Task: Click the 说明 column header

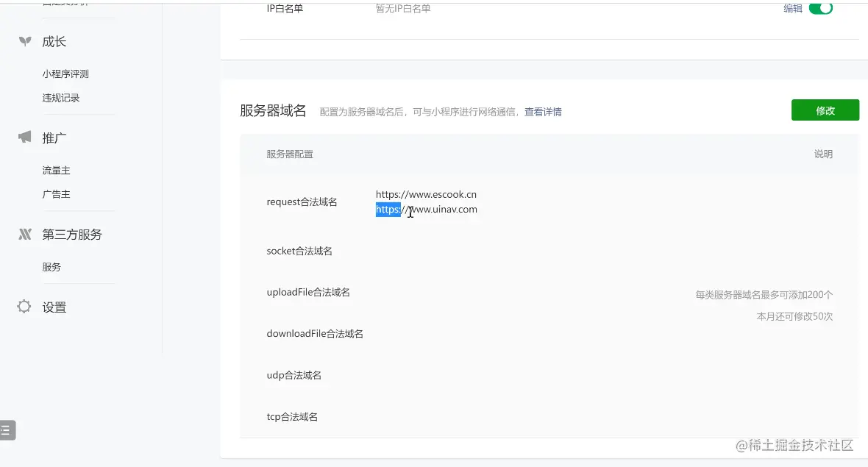Action: tap(823, 154)
